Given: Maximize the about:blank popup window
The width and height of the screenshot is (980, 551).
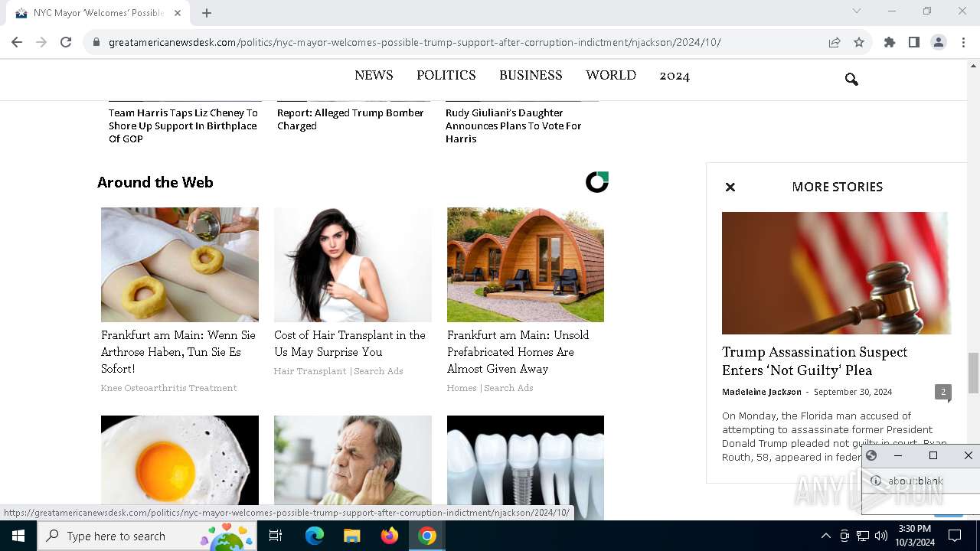Looking at the screenshot, I should tap(933, 455).
